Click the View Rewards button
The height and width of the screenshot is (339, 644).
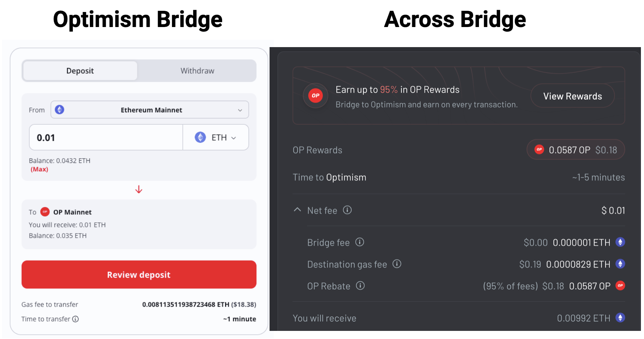[572, 96]
